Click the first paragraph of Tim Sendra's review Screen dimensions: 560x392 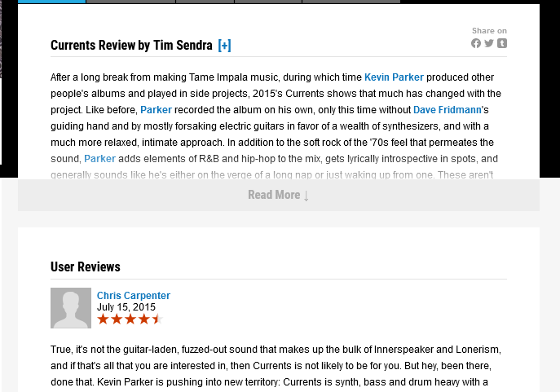tap(276, 118)
